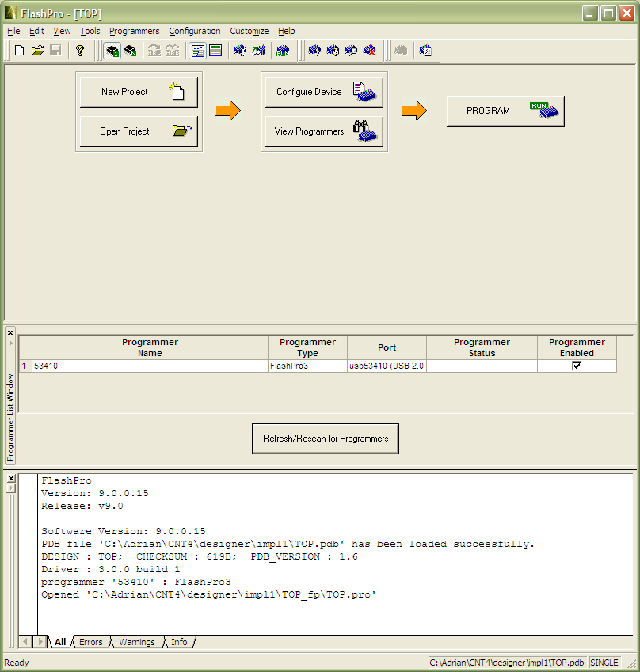The width and height of the screenshot is (640, 672).
Task: Close the Programmer List Window pane
Action: 10,332
